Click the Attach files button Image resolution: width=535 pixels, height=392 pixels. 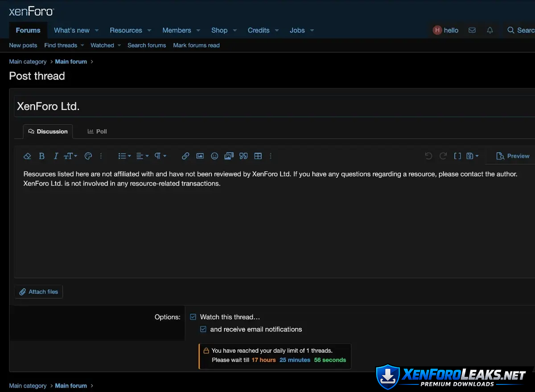[39, 292]
